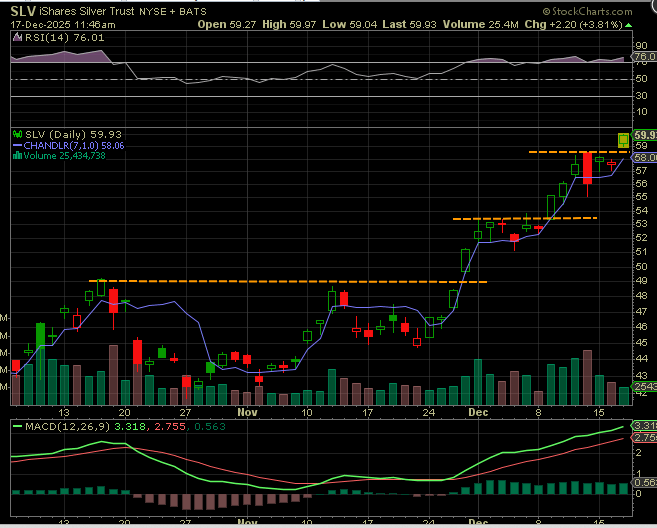Click the 2.755 signal value in MACD legend
The width and height of the screenshot is (657, 528).
[170, 427]
